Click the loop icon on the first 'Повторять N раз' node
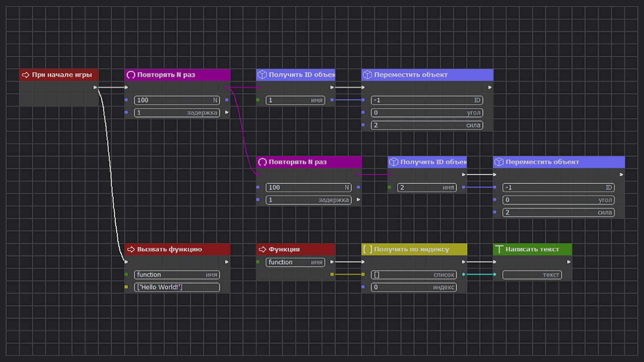 (131, 75)
